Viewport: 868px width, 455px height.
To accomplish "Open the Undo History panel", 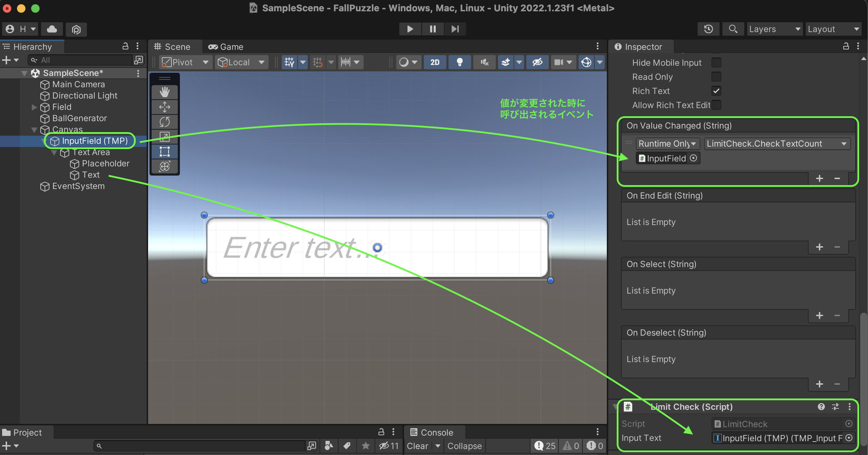I will click(x=708, y=29).
